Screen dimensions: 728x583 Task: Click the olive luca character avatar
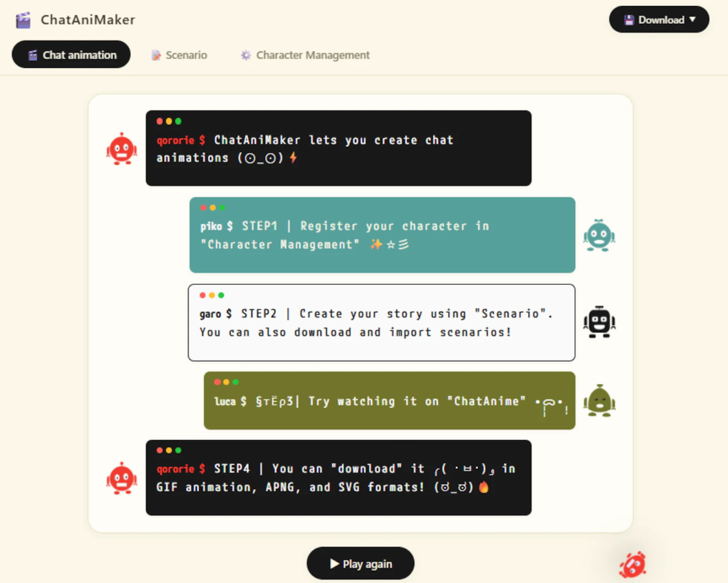(599, 401)
